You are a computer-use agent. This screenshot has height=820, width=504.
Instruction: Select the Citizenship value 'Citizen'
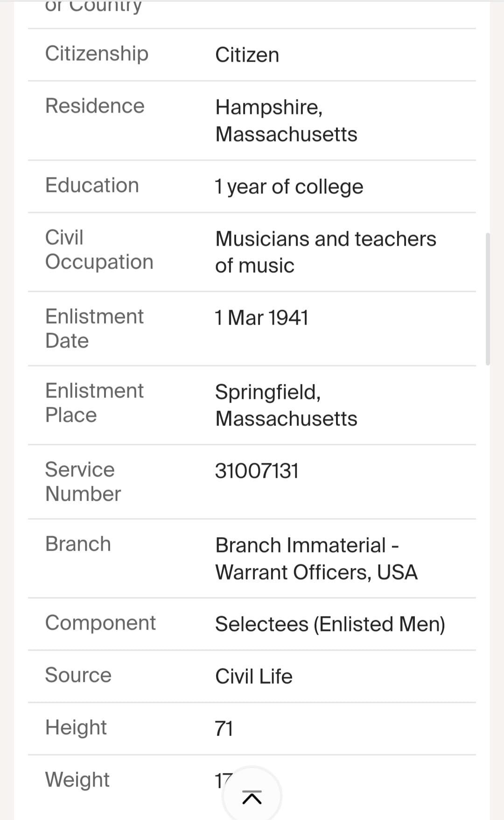247,55
